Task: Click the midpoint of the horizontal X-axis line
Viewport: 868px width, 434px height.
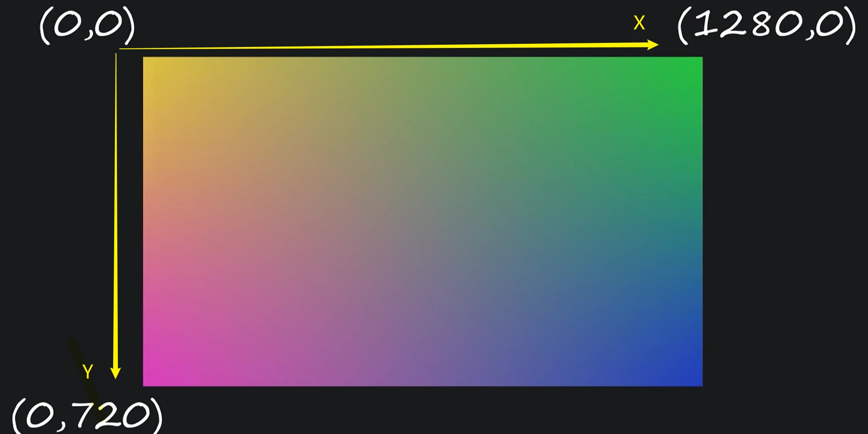Action: coord(388,47)
